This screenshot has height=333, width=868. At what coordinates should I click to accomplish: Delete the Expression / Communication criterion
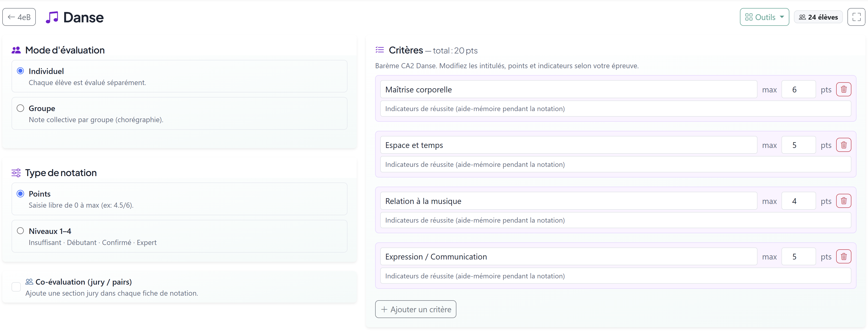[843, 256]
